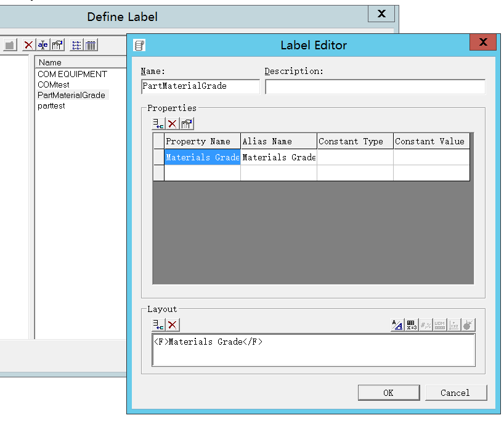Click the xyz coordinate icon in Layout toolbar
This screenshot has width=504, height=423.
(454, 325)
